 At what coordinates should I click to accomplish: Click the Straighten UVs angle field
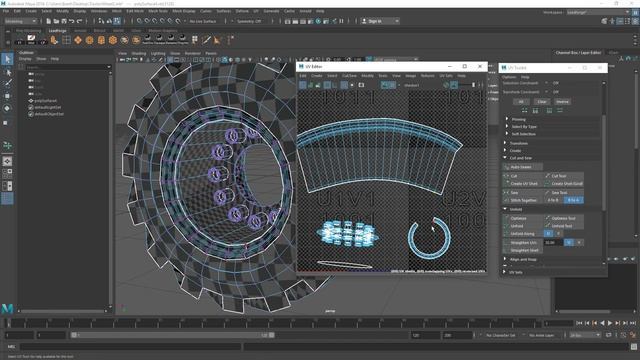(553, 242)
